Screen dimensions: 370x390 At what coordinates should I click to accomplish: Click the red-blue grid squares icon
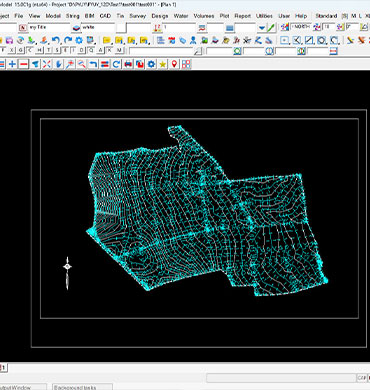186,64
